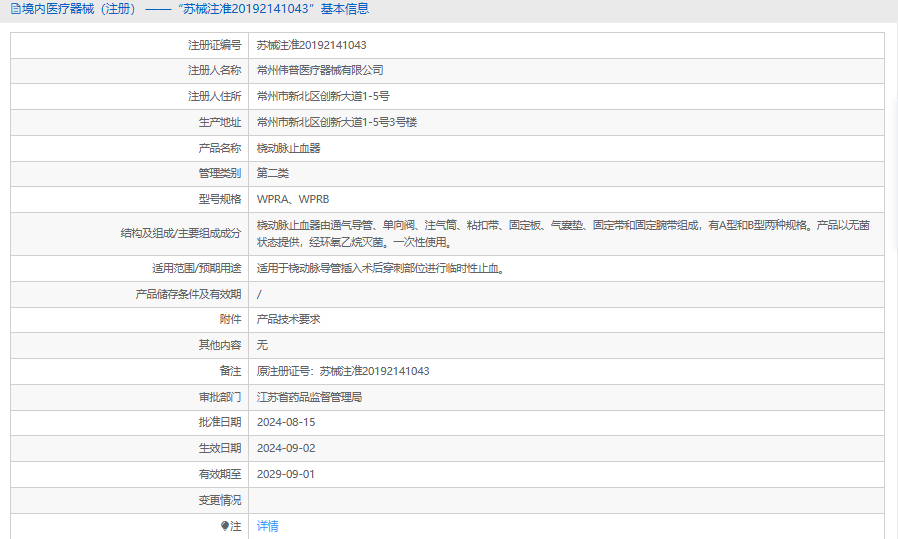Select the value 无 in 其他内容 row
Viewport: 898px width, 539px height.
[x=262, y=345]
